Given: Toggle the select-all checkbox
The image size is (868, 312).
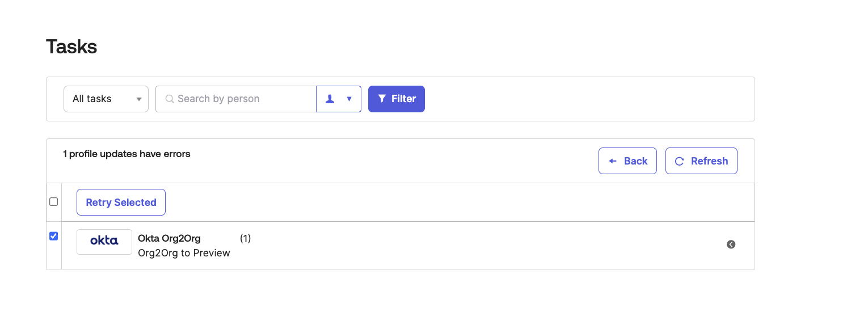Looking at the screenshot, I should click(54, 201).
